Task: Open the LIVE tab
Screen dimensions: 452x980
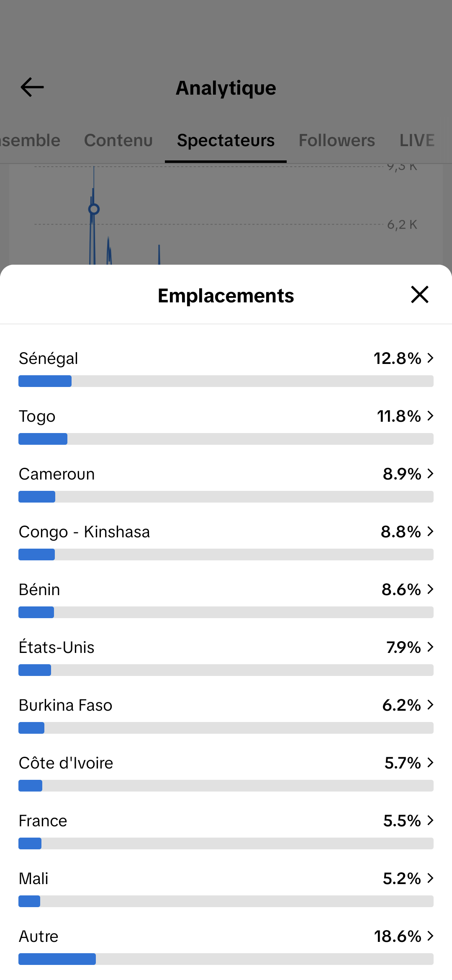Action: pyautogui.click(x=417, y=140)
